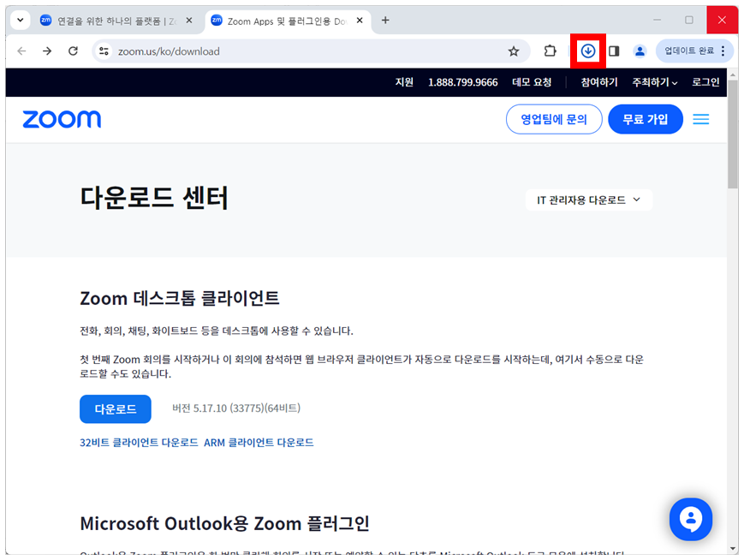This screenshot has height=560, width=744.
Task: Click the Zoom 데스크톱 클라이언트 heading
Action: (179, 299)
